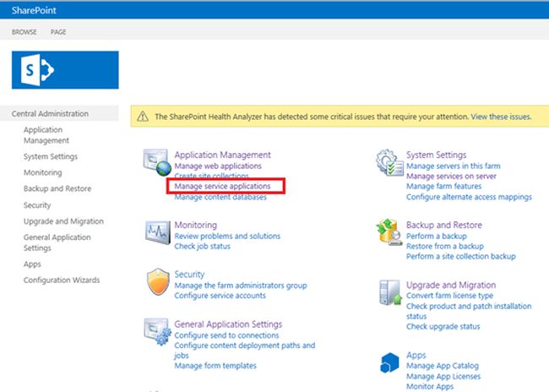Click SharePoint title in top bar
This screenshot has width=549, height=392.
pyautogui.click(x=34, y=10)
